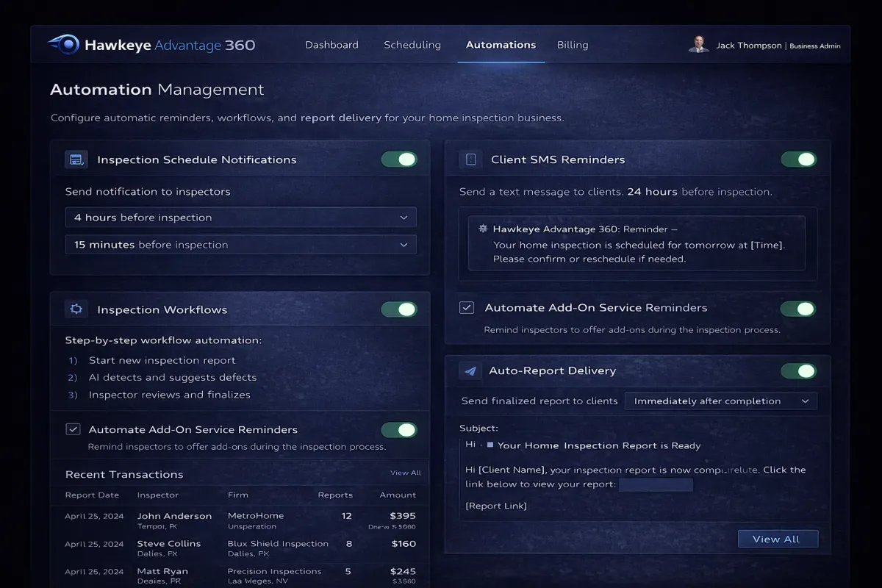Image resolution: width=882 pixels, height=588 pixels.
Task: Click the $245 amount
Action: pos(403,571)
